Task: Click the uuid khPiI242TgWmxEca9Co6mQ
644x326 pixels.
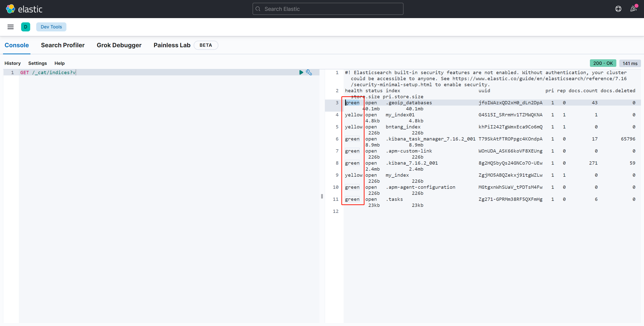Action: 510,127
